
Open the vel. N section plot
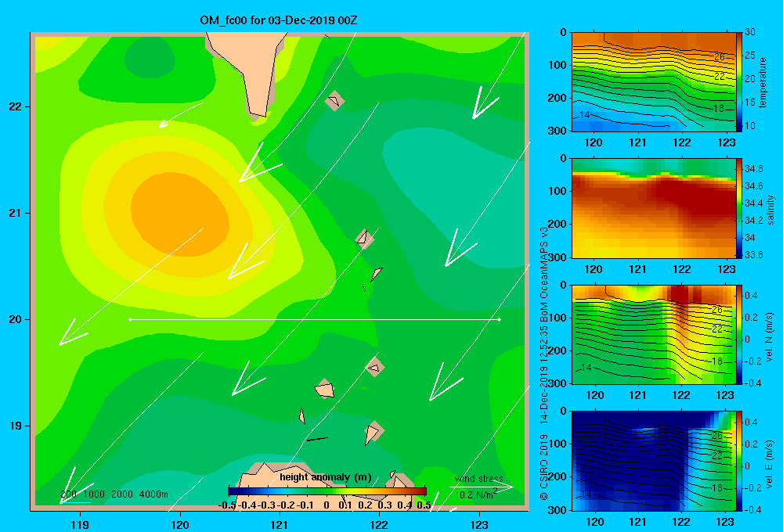(x=654, y=334)
